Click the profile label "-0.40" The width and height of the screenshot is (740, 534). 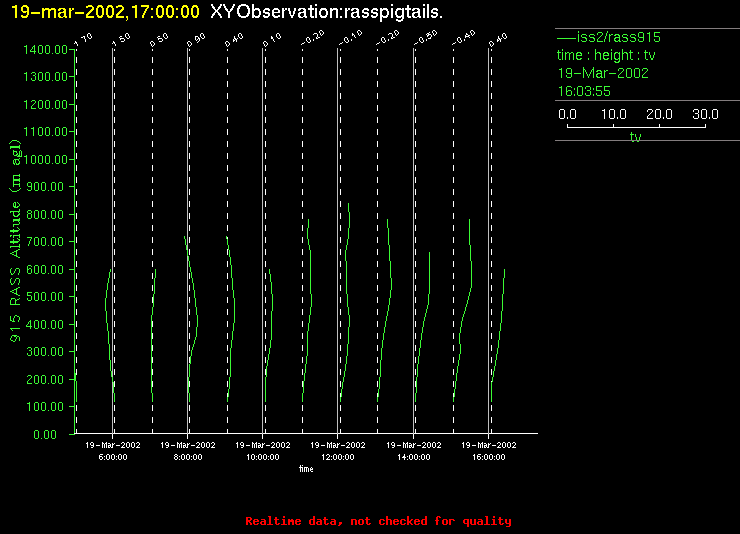pyautogui.click(x=463, y=38)
